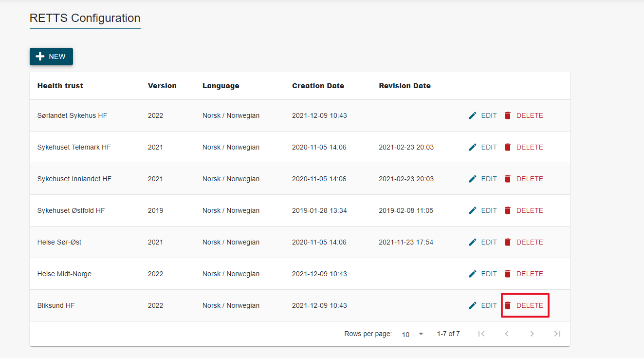The height and width of the screenshot is (358, 644).
Task: Go to previous page arrow
Action: point(507,334)
